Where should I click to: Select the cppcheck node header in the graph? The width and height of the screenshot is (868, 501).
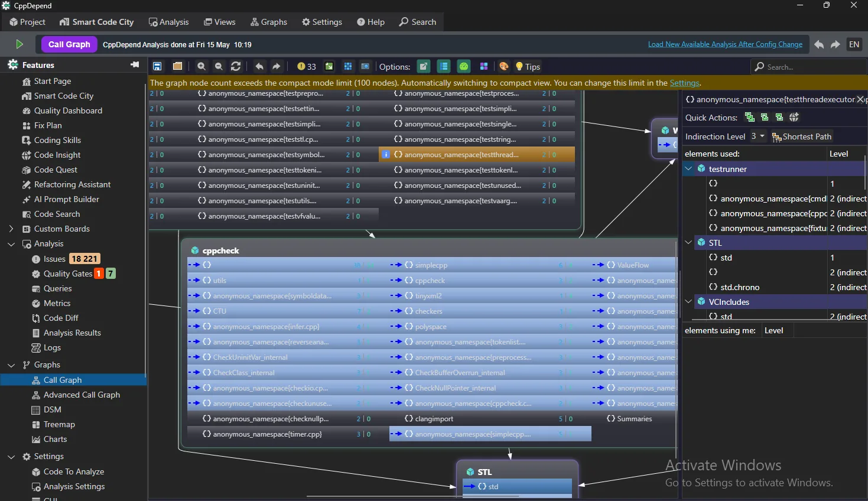tap(221, 250)
